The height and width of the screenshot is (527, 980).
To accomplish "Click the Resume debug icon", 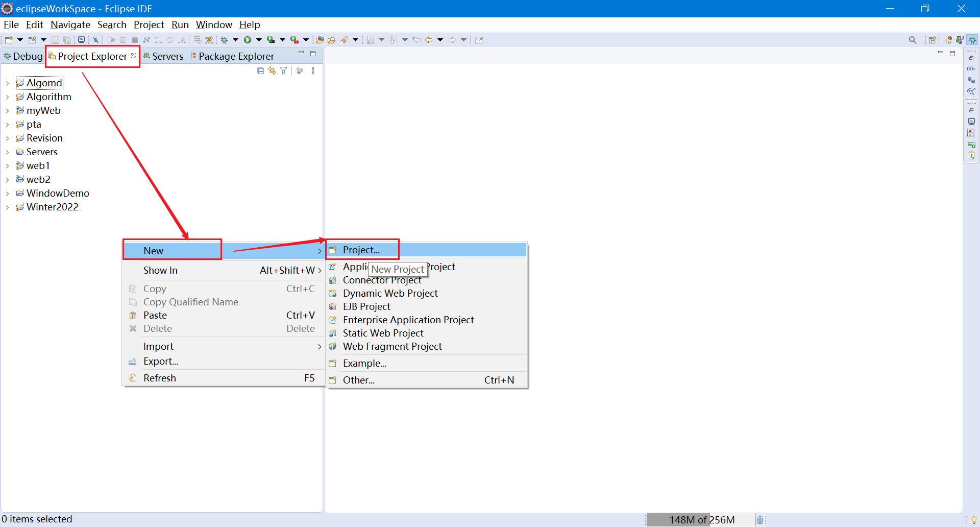I will click(111, 40).
